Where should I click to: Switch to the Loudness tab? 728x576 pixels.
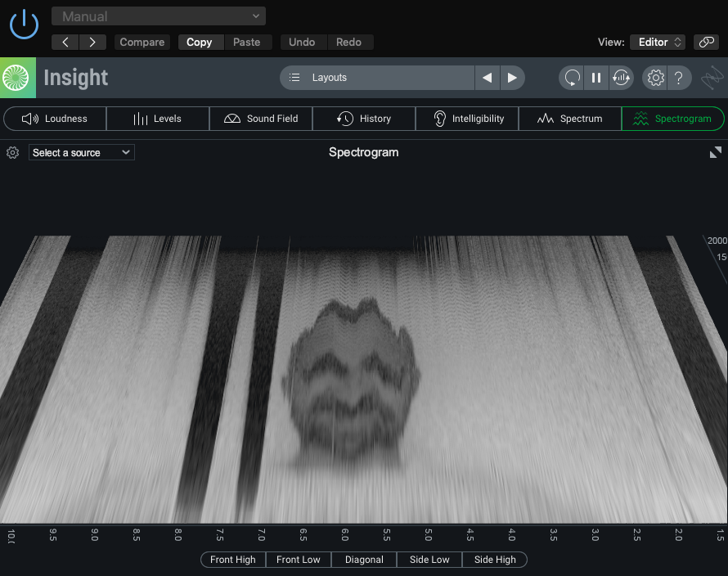pyautogui.click(x=55, y=119)
